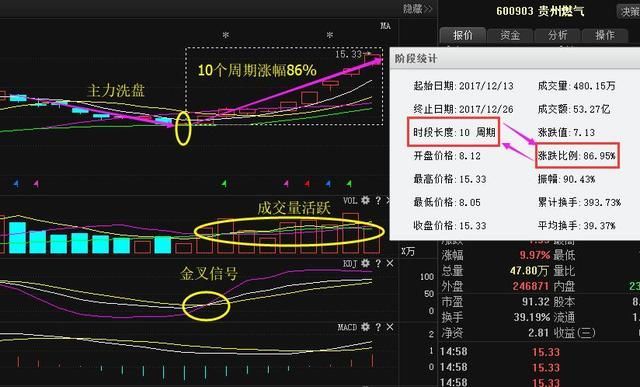Click the 成交量 480.15万 entry

click(576, 86)
